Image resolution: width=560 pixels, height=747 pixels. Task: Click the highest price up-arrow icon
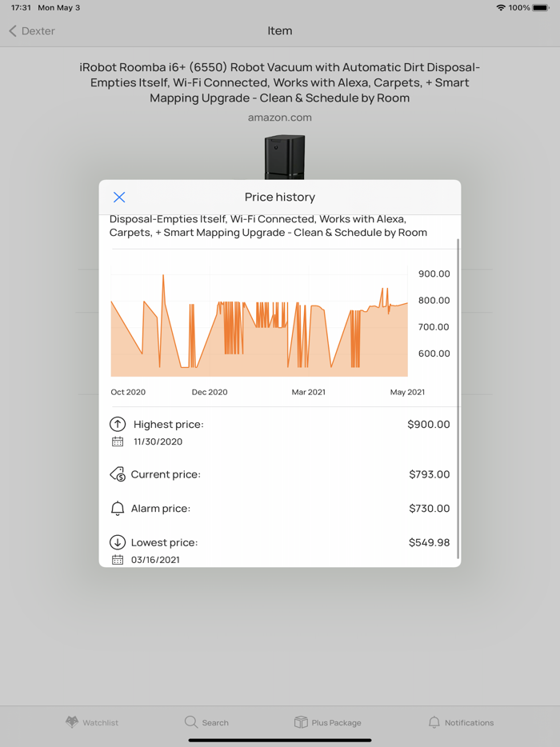[118, 424]
